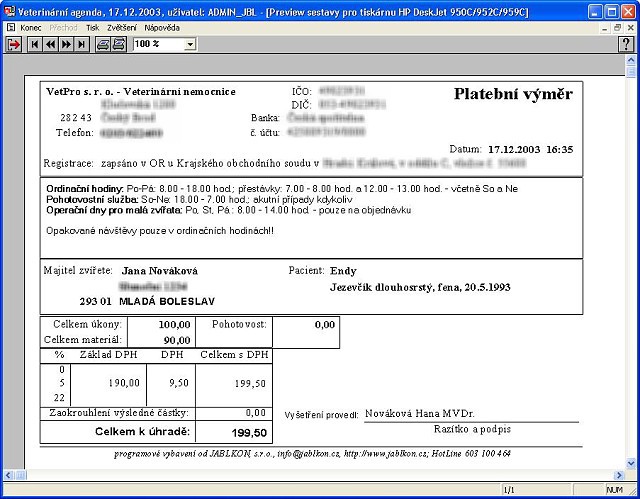Click the doctor name Nováková Hana MVDr.
Screen dimensions: 640x499
coord(420,414)
